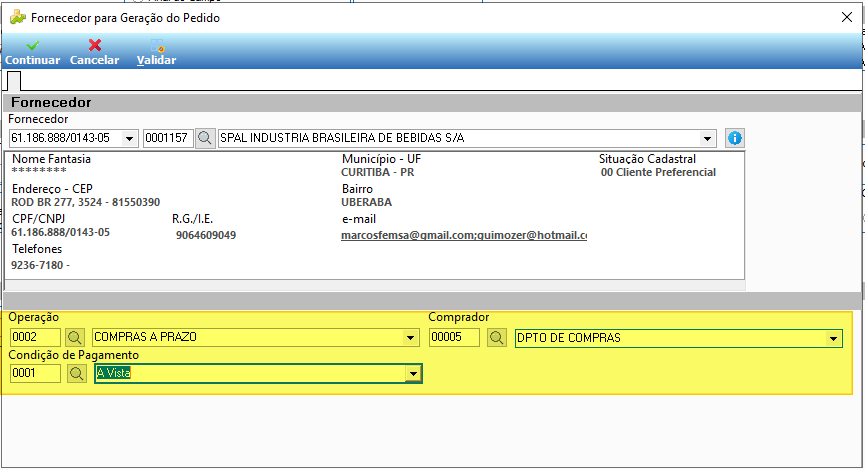Click the supplier code field 0001157
865x469 pixels.
(168, 138)
